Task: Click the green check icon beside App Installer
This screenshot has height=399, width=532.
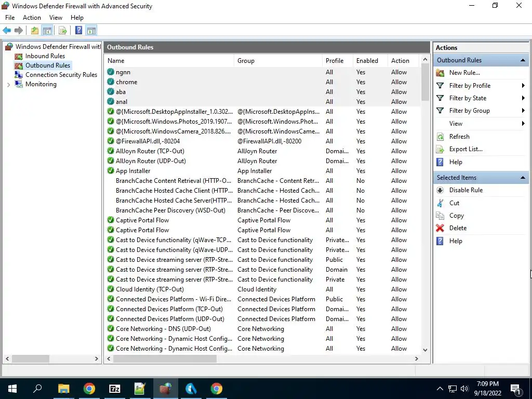Action: pos(110,170)
